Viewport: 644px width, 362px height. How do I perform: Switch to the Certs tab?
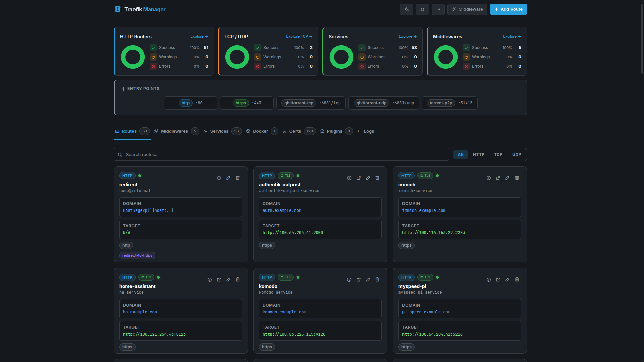point(295,131)
